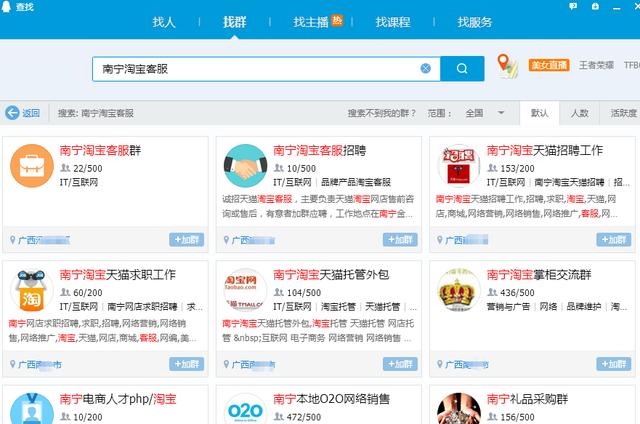Open group title 南宁淘宝天猫求职工作
This screenshot has width=640, height=424.
pyautogui.click(x=118, y=275)
